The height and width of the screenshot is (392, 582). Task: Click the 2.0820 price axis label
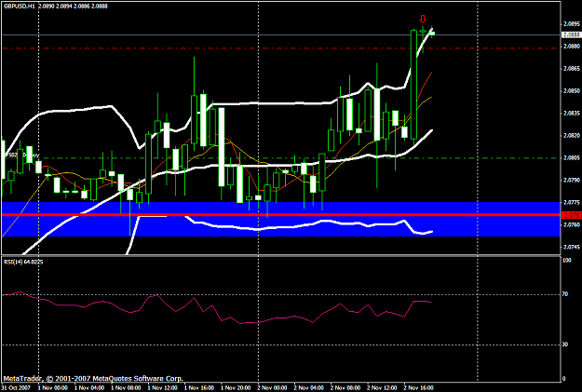click(x=571, y=136)
